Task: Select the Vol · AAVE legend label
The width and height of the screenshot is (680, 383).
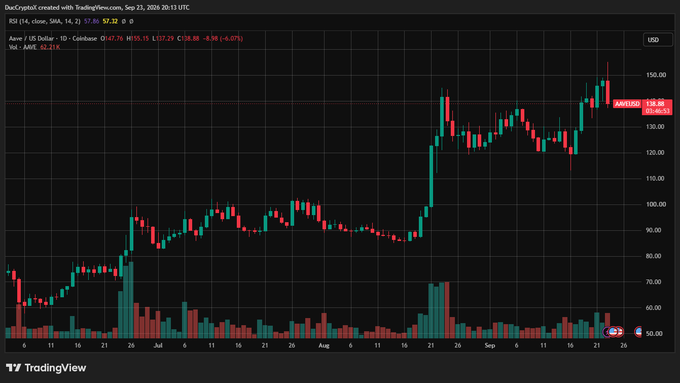Action: click(x=23, y=47)
